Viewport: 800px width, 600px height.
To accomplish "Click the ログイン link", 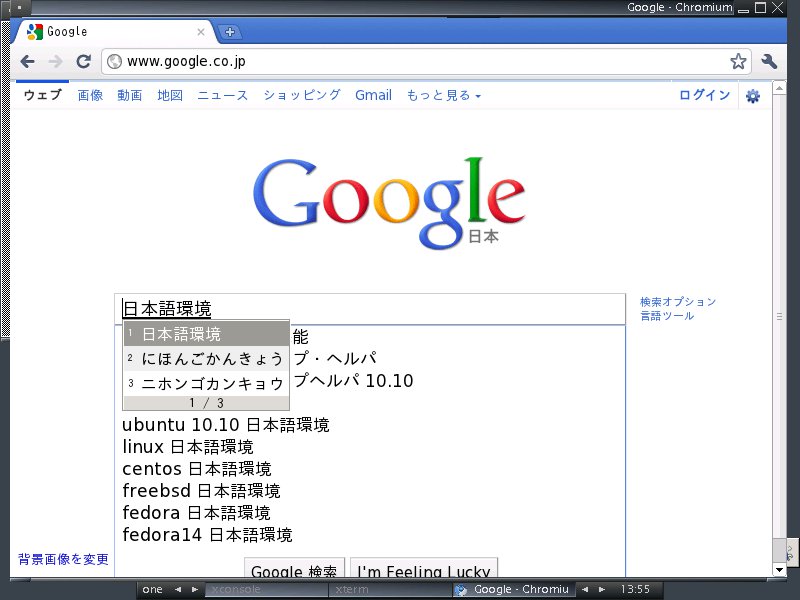I will coord(704,95).
